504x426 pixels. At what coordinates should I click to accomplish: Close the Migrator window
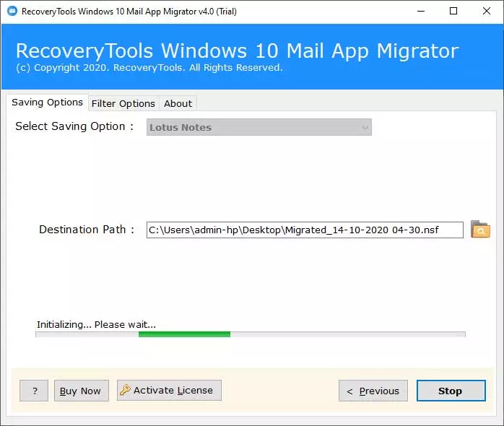click(487, 11)
